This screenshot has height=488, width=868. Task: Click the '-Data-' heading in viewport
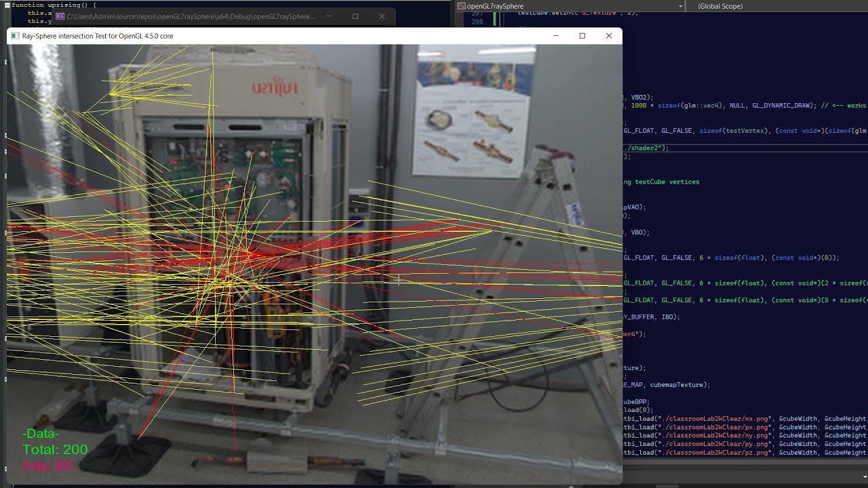(41, 434)
